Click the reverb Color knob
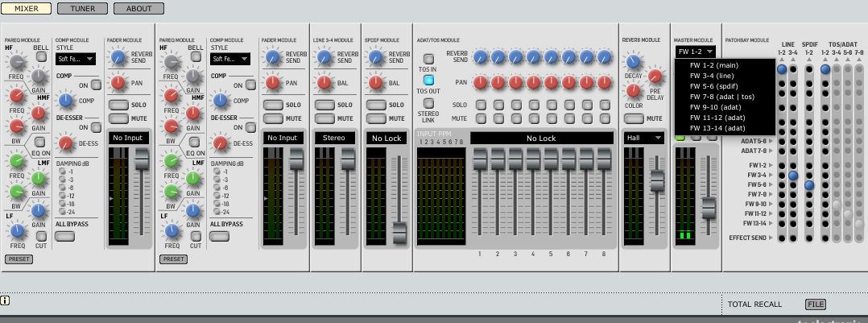868x323 pixels. point(634,92)
